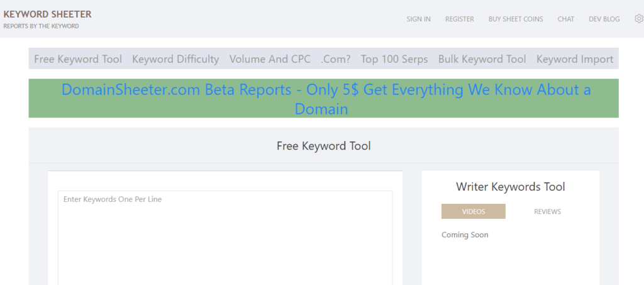Open Top 100 Serps menu item
Image resolution: width=644 pixels, height=285 pixels.
coord(394,59)
